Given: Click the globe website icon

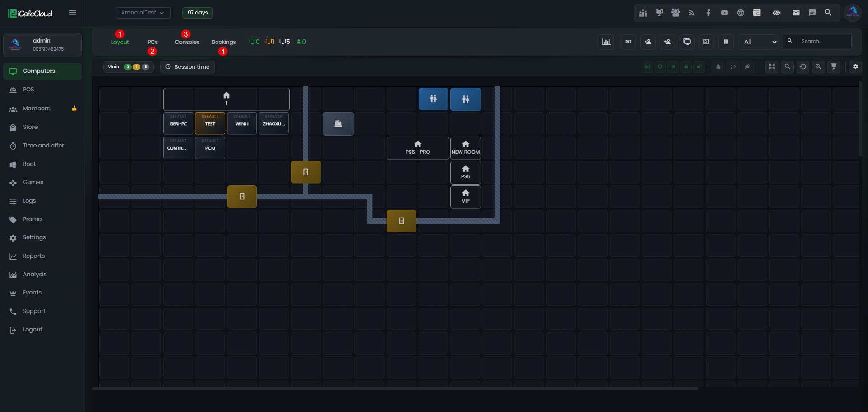Looking at the screenshot, I should tap(741, 13).
